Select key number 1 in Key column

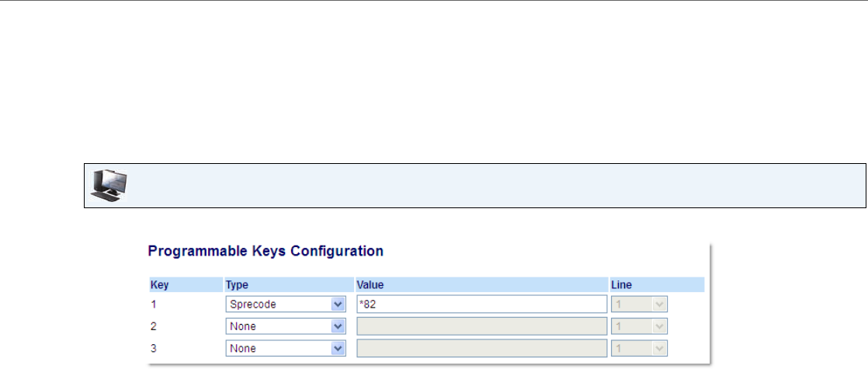[x=152, y=305]
